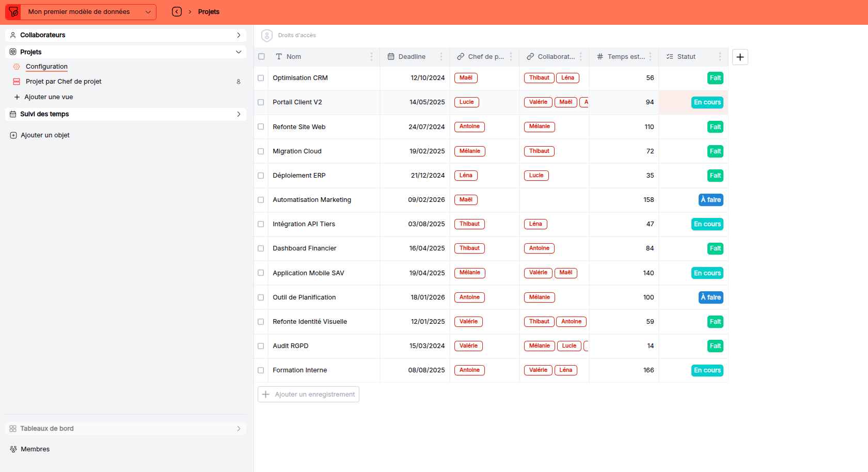The image size is (868, 472).
Task: Check the box next to Audit RGPD
Action: [261, 346]
